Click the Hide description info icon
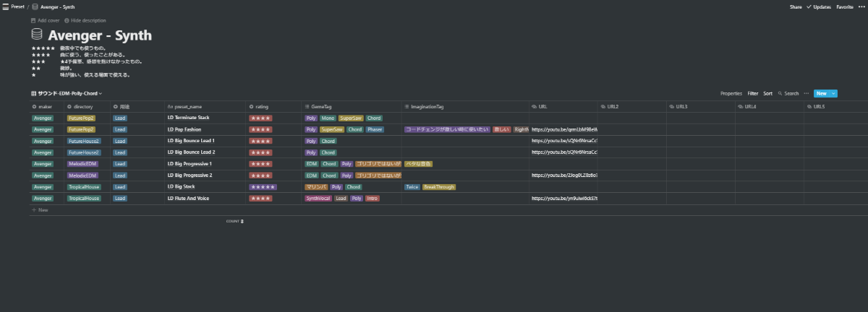The image size is (868, 312). (67, 20)
